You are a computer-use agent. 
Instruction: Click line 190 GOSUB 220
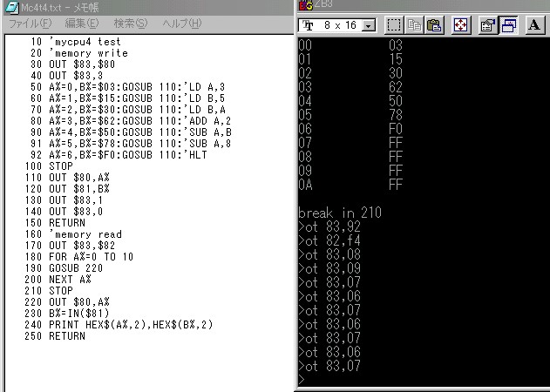64,268
